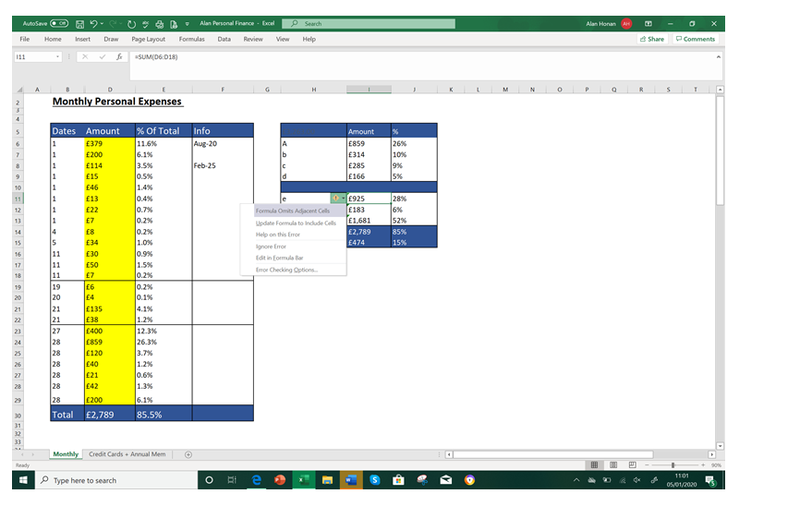This screenshot has width=812, height=506.
Task: Toggle the AutoSave switch
Action: click(x=59, y=23)
